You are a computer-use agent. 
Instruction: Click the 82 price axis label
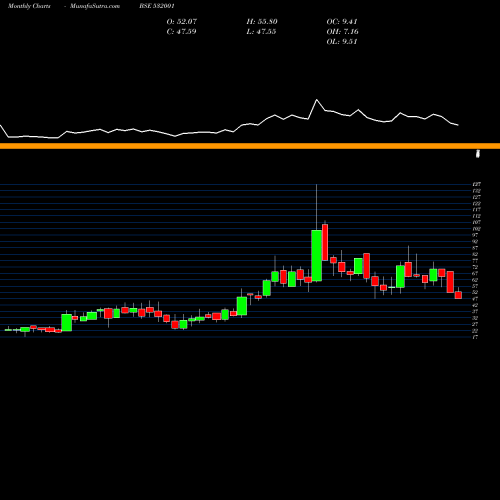[475, 254]
